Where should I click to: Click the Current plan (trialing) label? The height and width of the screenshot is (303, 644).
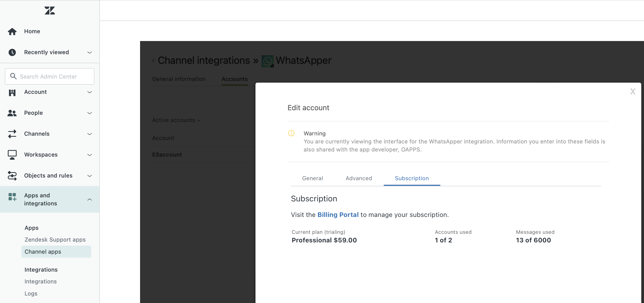318,232
